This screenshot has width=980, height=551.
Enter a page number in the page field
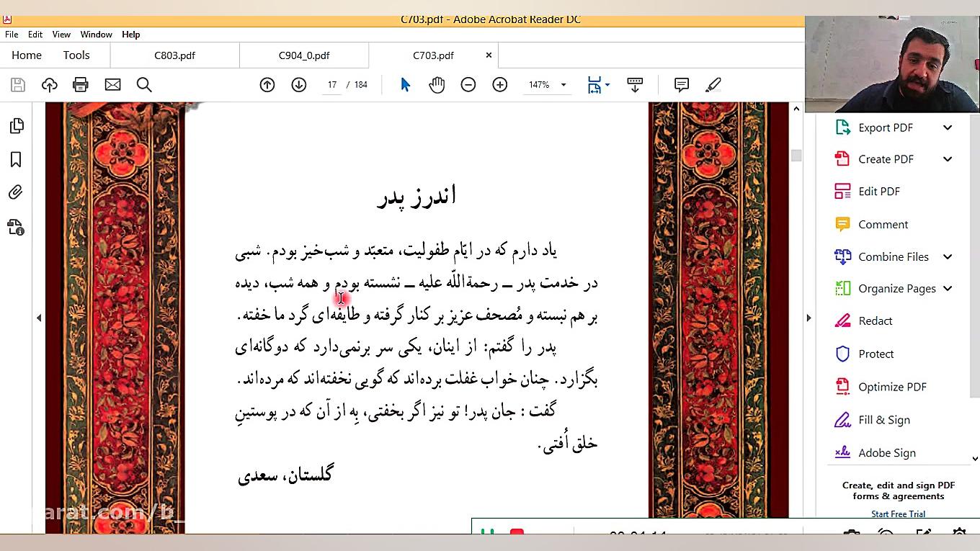[331, 84]
